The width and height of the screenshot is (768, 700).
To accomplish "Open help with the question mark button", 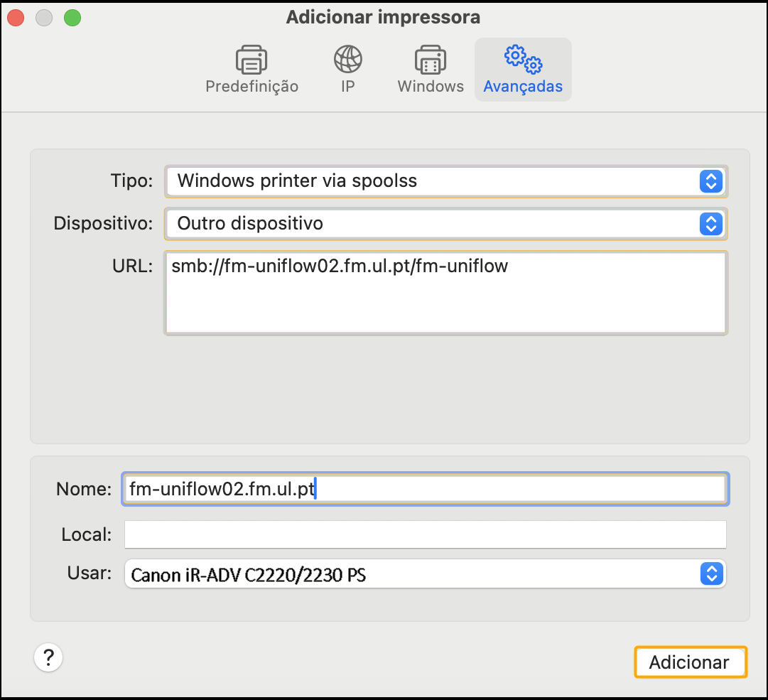I will click(x=48, y=657).
